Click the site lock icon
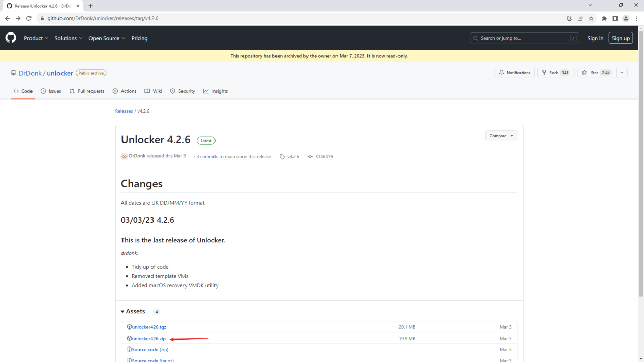 pyautogui.click(x=43, y=18)
